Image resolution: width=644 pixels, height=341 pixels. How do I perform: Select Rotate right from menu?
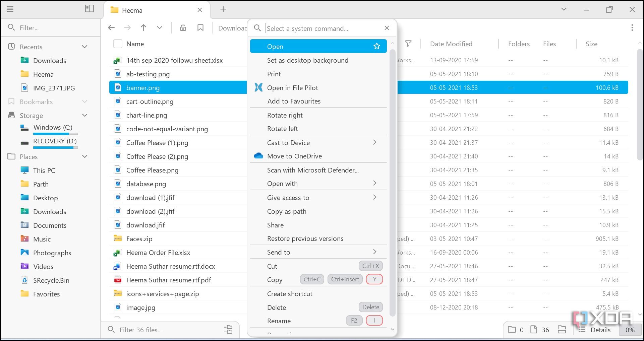318,115
